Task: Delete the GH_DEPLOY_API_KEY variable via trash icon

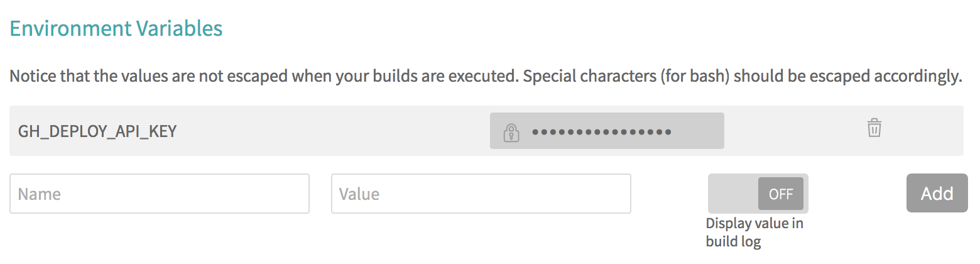Action: (x=874, y=128)
